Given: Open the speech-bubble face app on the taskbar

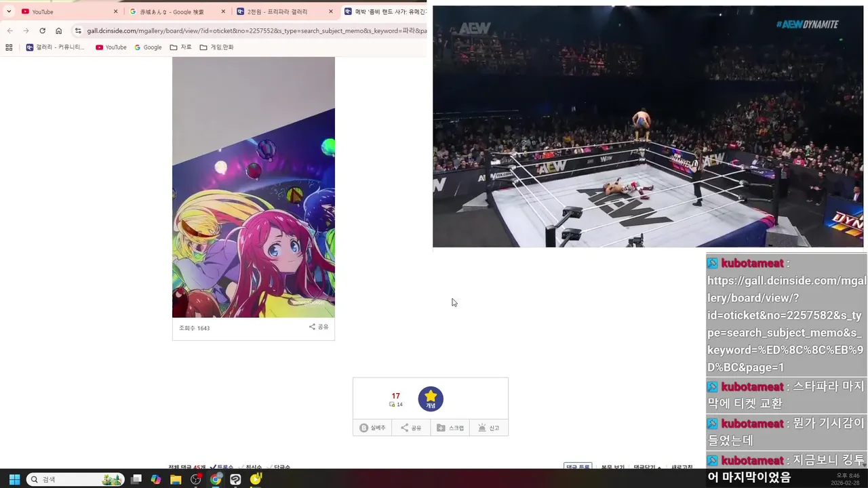Looking at the screenshot, I should (x=235, y=479).
